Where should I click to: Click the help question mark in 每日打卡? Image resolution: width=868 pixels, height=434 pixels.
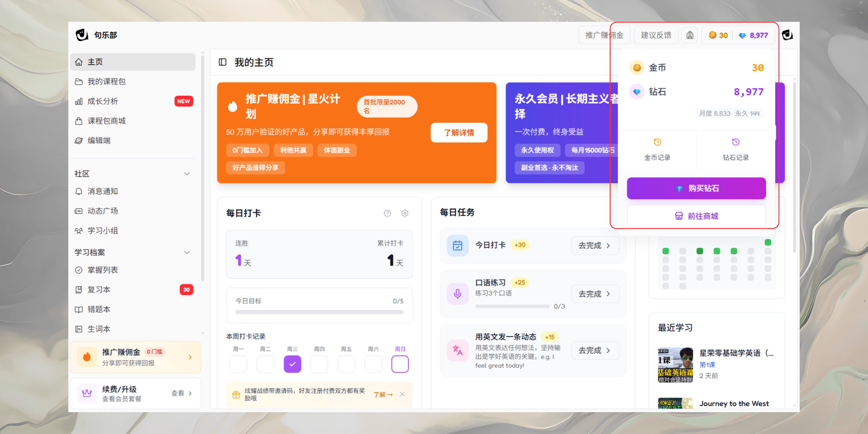pyautogui.click(x=387, y=213)
